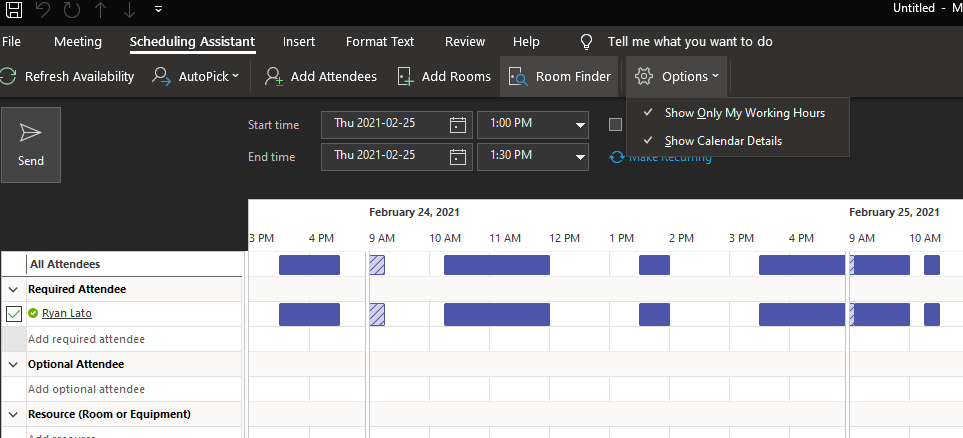Screen dimensions: 963x438
Task: Click the Tell me what you want to do box
Action: tap(690, 42)
